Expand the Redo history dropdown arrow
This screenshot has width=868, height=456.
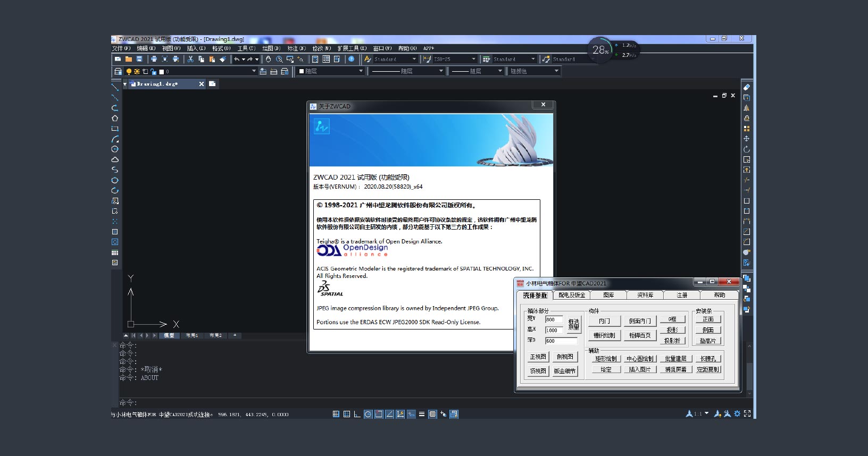pyautogui.click(x=256, y=59)
